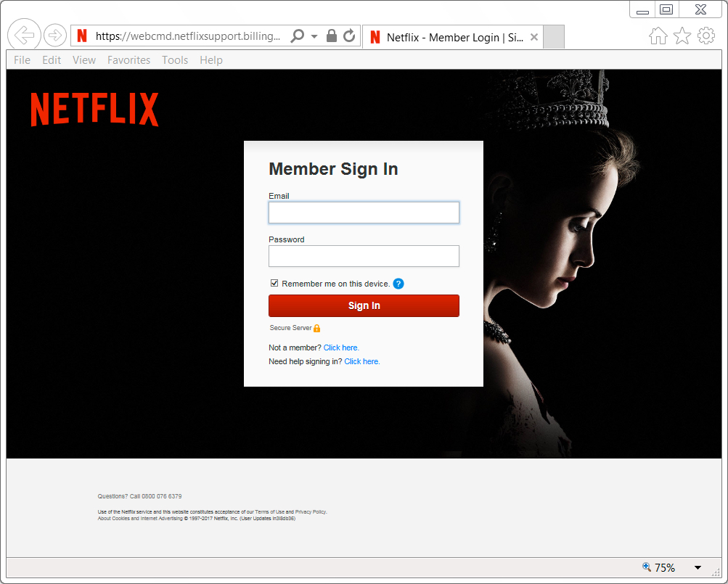Open the Terms of Use footer link
Screen dimensions: 728x584
pos(270,512)
